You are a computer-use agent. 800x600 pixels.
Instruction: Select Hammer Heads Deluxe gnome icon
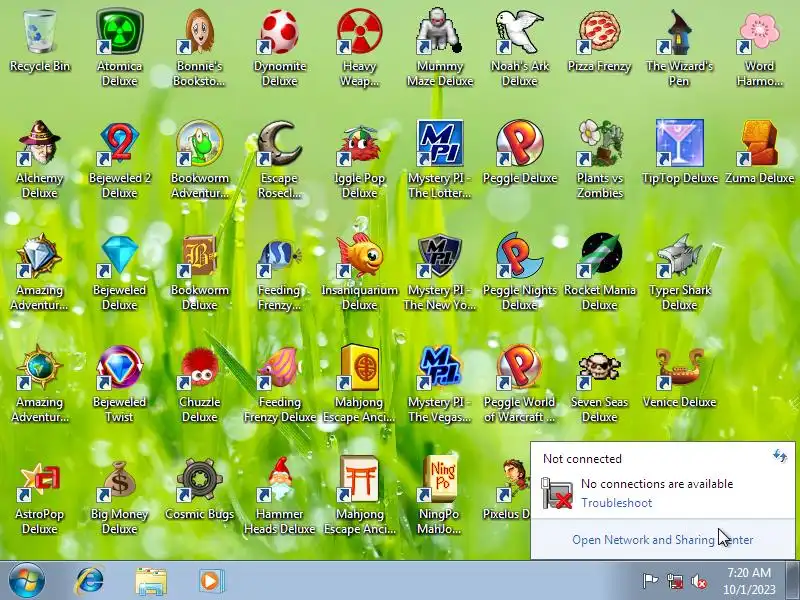point(279,480)
